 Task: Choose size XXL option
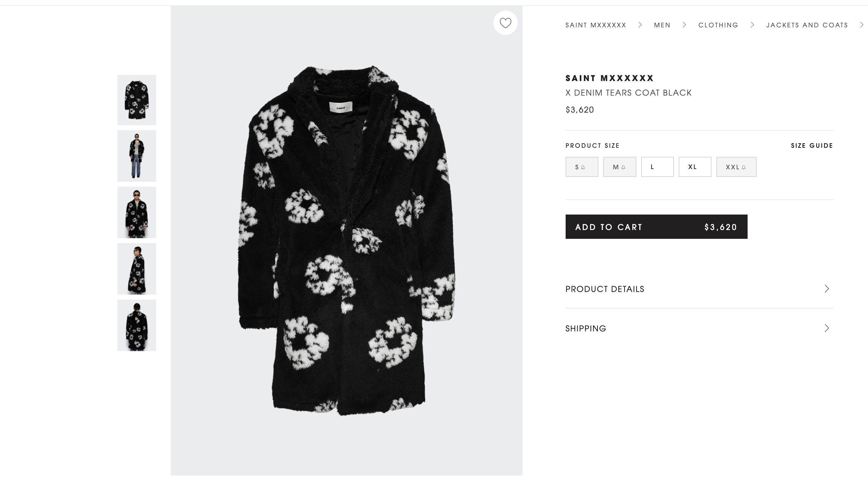[x=736, y=167]
